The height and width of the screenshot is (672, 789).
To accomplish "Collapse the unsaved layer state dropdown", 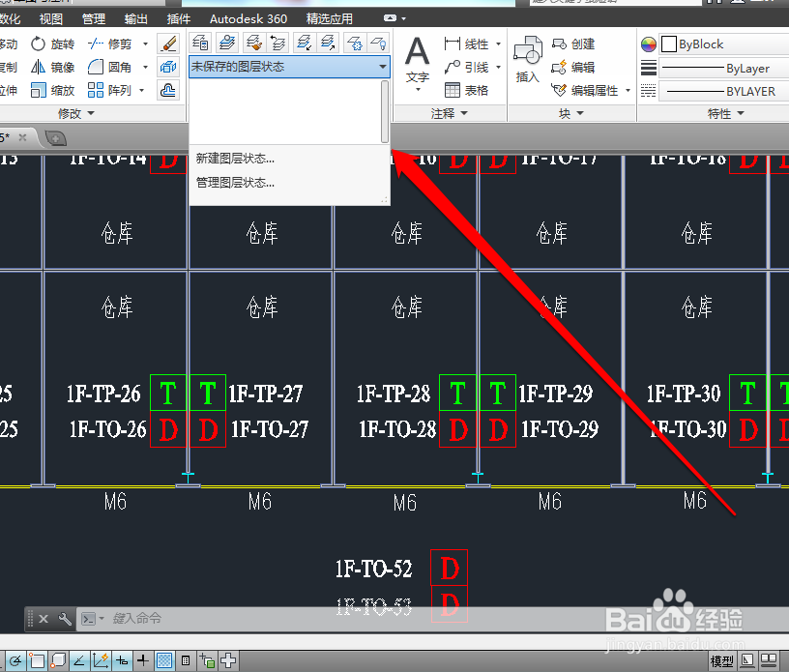I will click(x=383, y=67).
